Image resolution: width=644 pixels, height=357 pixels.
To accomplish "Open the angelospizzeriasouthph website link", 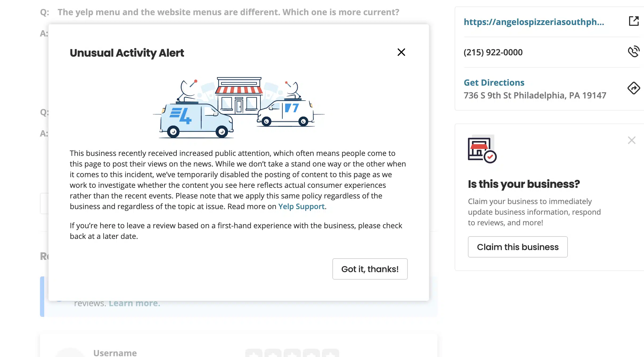I will point(534,22).
